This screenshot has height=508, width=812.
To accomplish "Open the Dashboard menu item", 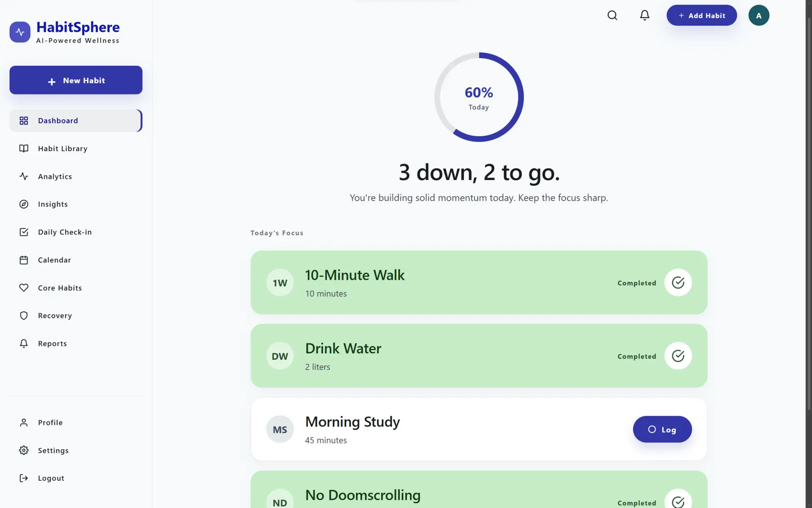I will 76,121.
